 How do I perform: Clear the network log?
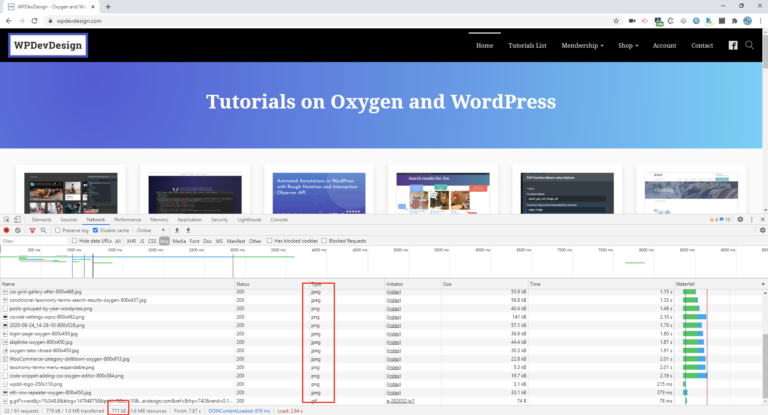[18, 230]
